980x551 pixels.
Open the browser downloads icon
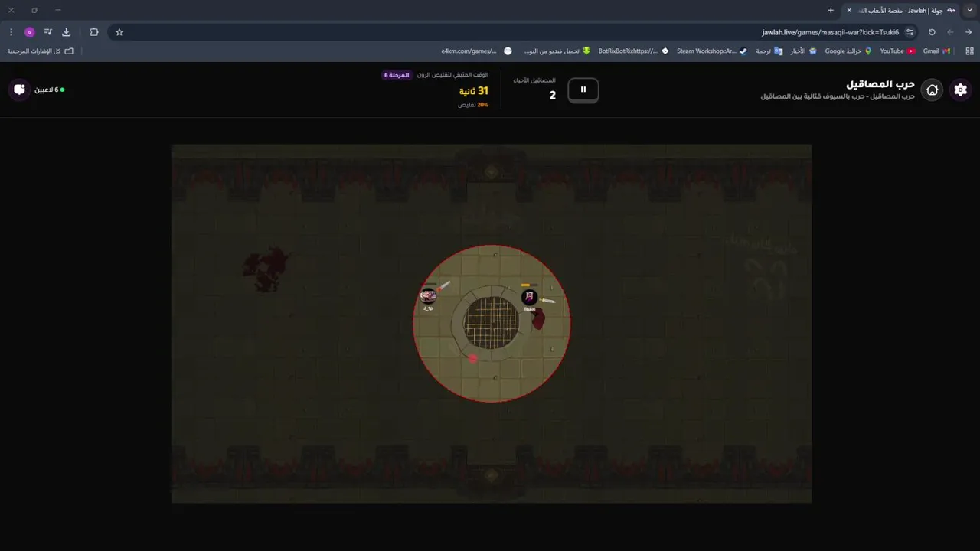point(67,32)
